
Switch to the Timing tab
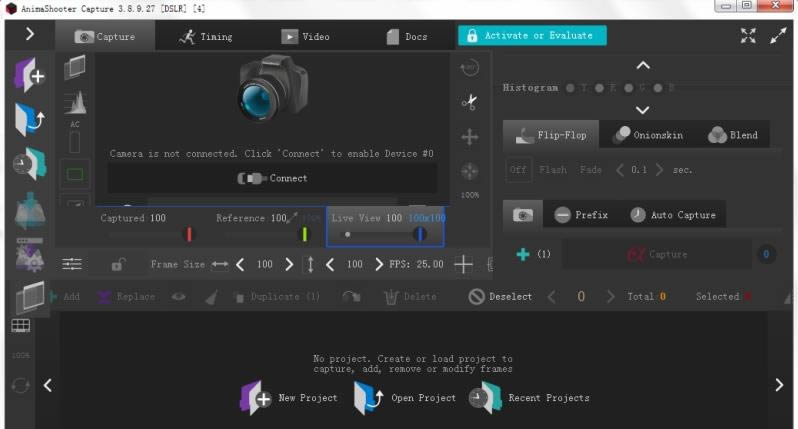[206, 37]
